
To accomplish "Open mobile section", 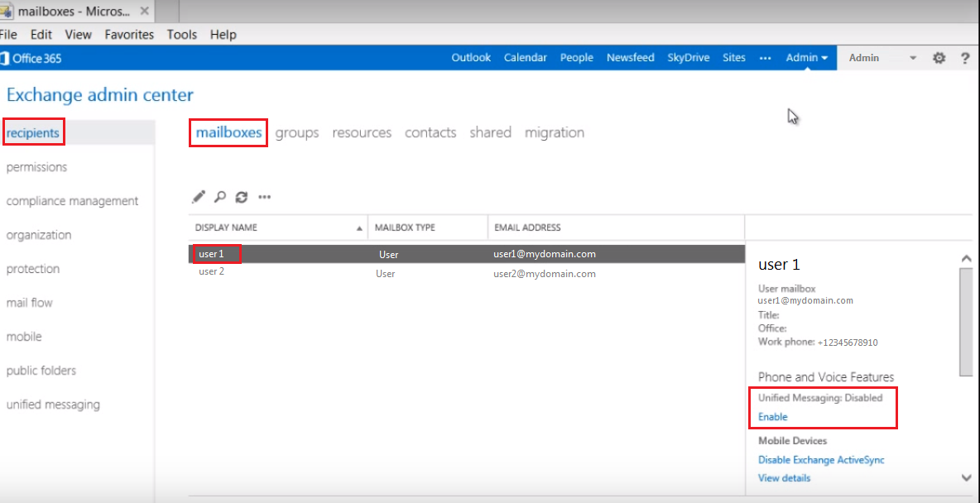I will click(24, 337).
